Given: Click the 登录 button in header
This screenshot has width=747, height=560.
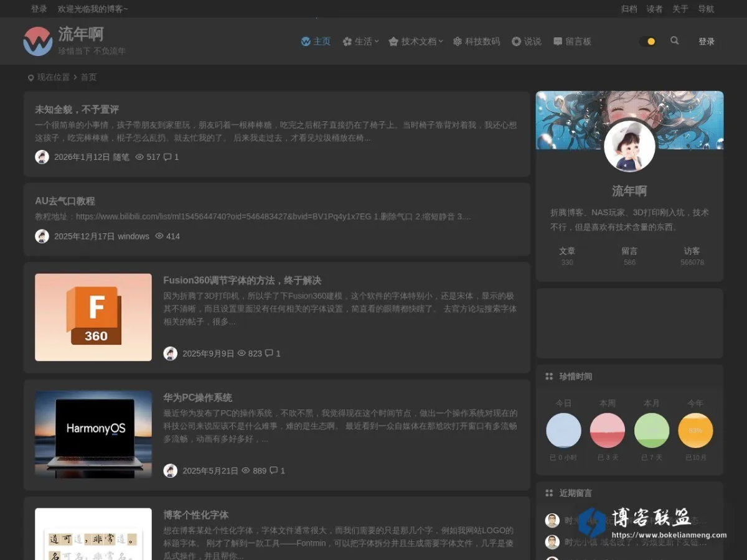Looking at the screenshot, I should click(x=707, y=42).
